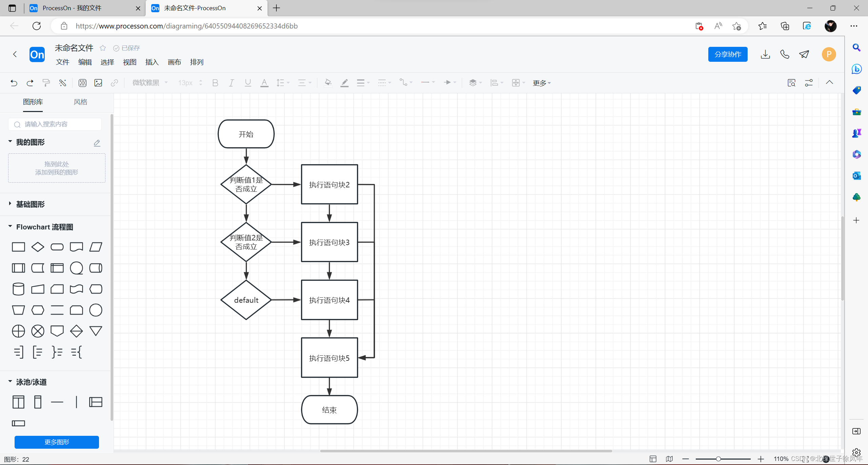Click the insert image icon
The width and height of the screenshot is (868, 465).
point(98,83)
